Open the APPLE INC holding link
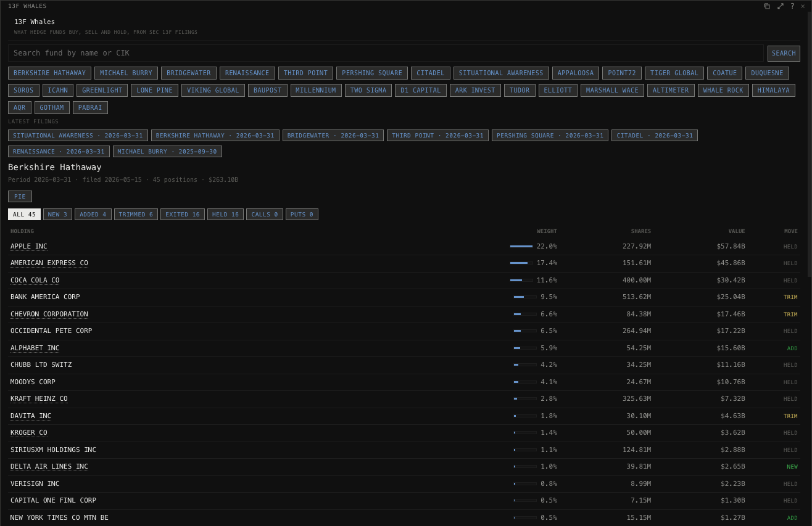812x526 pixels. pos(29,247)
